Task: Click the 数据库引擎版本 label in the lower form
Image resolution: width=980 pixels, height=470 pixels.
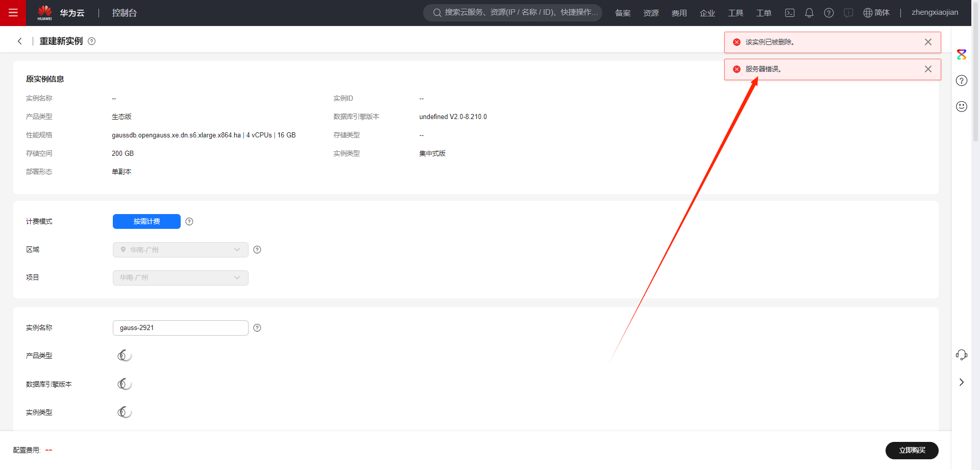Action: pyautogui.click(x=49, y=384)
